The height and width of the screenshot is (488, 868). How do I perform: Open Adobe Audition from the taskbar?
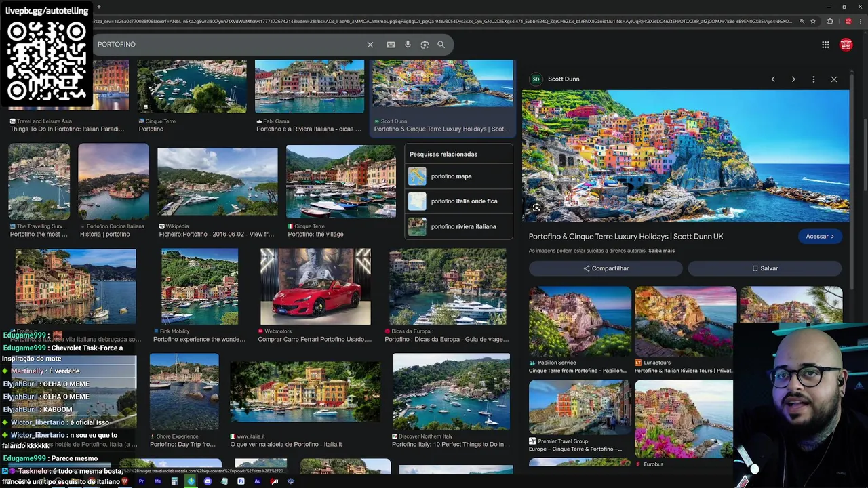click(258, 481)
